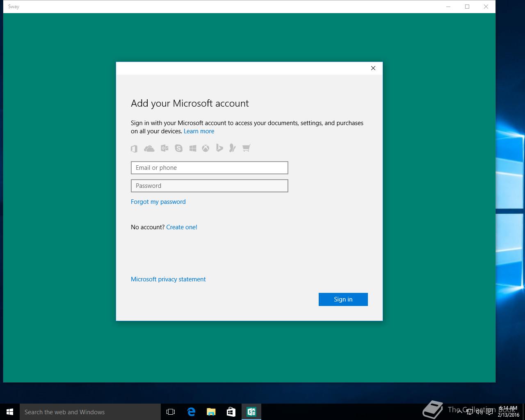Follow the Forgot my password link
The width and height of the screenshot is (525, 420).
tap(158, 202)
